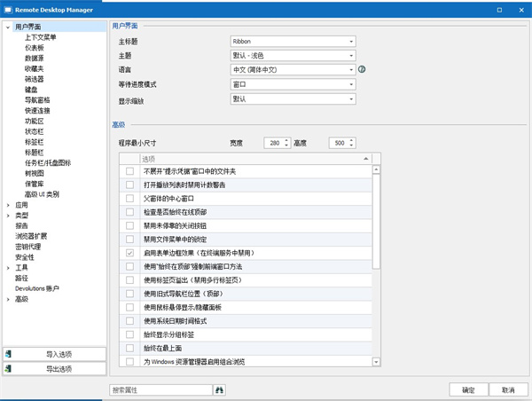Enable 检查是否始终在线顶部 checkbox

(129, 212)
